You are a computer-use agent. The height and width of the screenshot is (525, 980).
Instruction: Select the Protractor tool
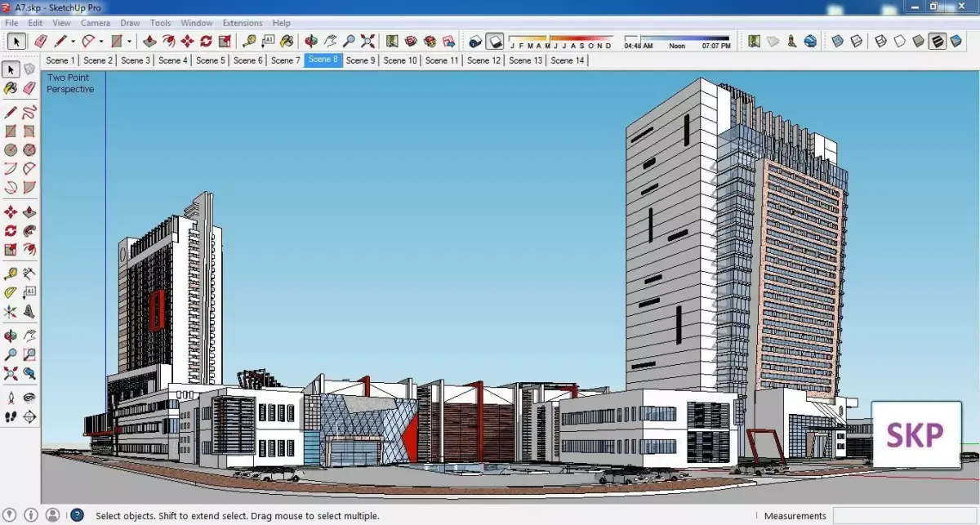click(11, 292)
